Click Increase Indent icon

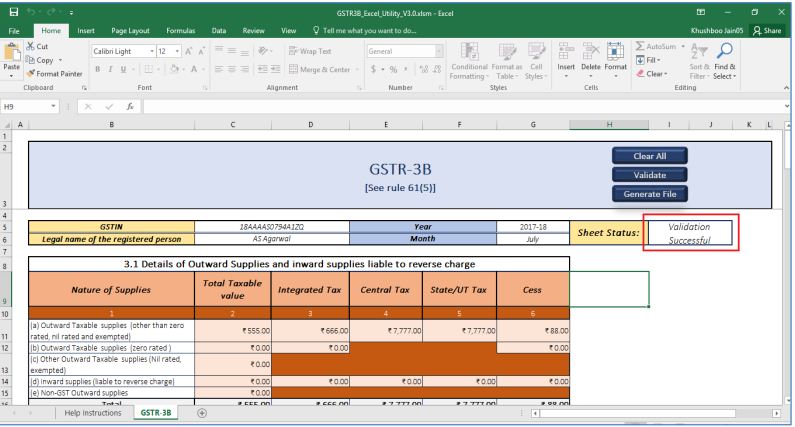click(x=275, y=69)
